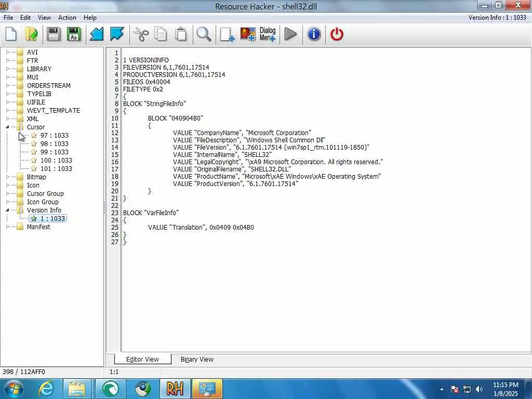This screenshot has height=399, width=532.
Task: Launch Internet Explorer from the taskbar
Action: [x=46, y=389]
